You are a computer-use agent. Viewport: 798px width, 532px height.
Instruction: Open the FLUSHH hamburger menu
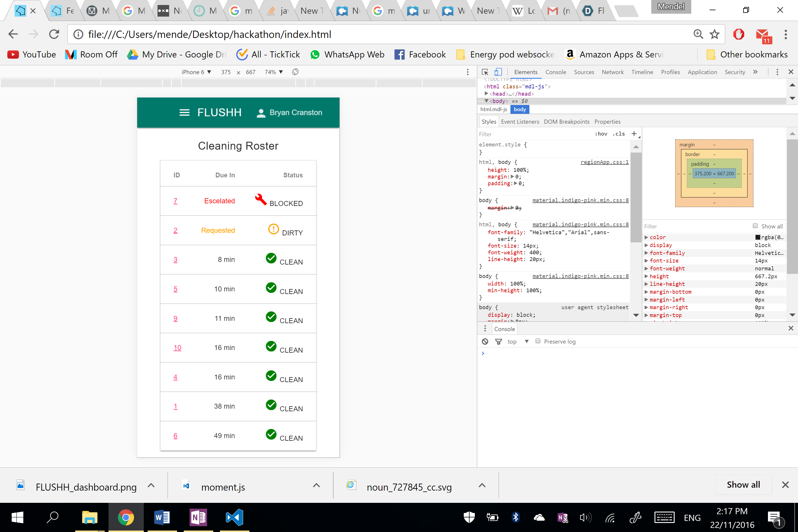tap(184, 113)
